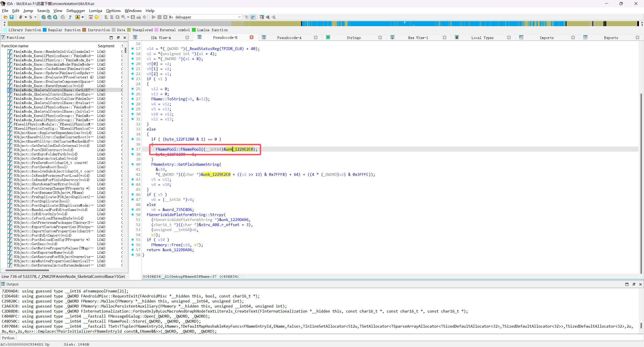Click the Lumina function green legend swatch
The height and width of the screenshot is (347, 644).
coord(194,30)
